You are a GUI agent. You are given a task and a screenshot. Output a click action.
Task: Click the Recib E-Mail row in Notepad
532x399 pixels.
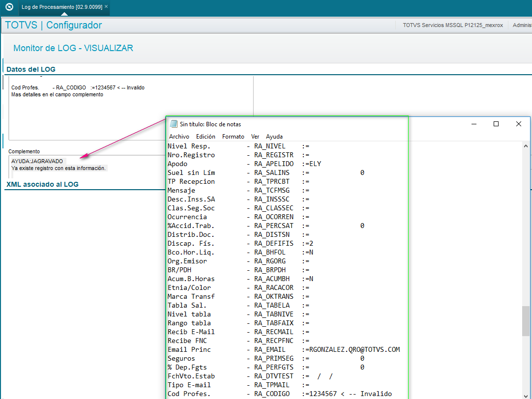pyautogui.click(x=238, y=332)
